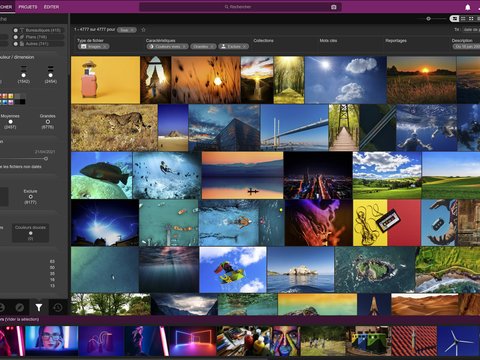Open the EDITER tab
The width and height of the screenshot is (480, 360).
click(51, 7)
